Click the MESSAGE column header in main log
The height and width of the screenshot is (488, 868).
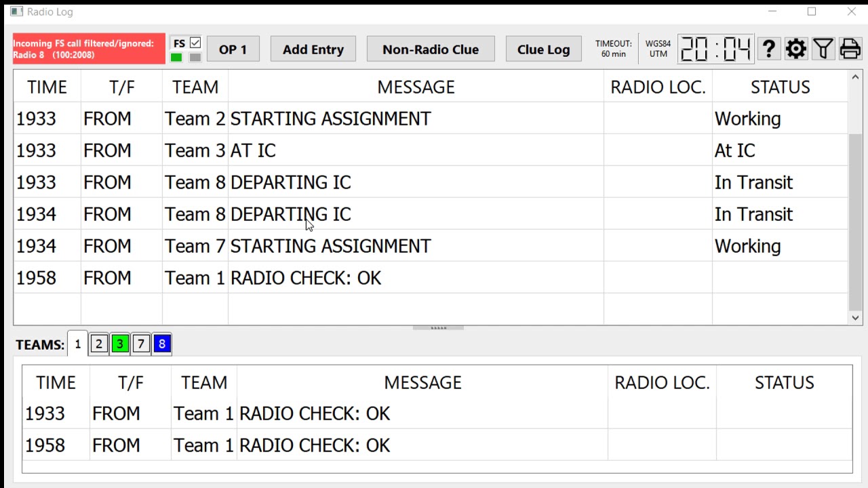click(x=416, y=87)
